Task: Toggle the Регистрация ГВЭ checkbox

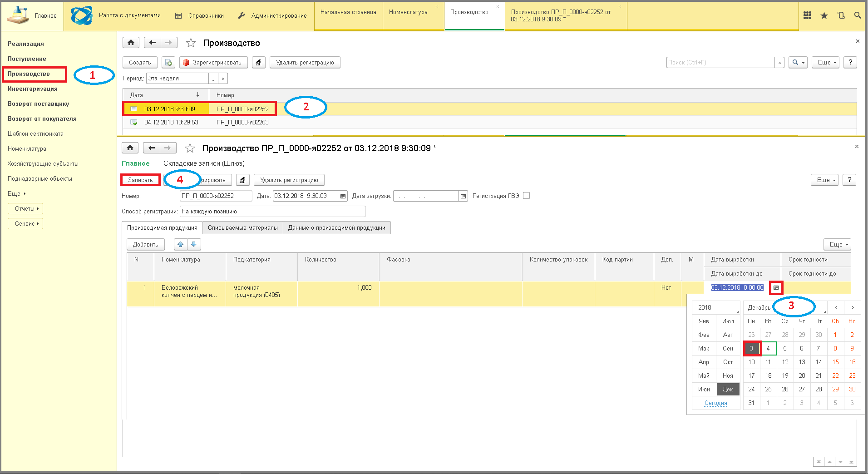Action: (x=527, y=196)
